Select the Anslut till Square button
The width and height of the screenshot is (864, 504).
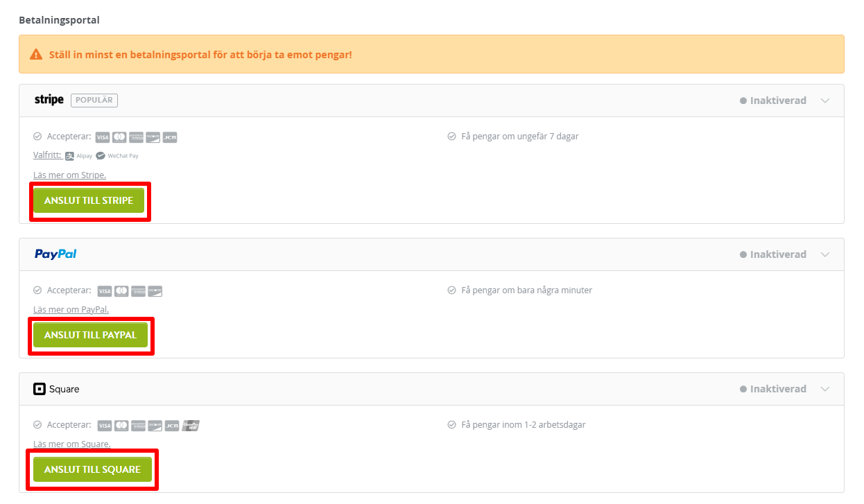(92, 469)
